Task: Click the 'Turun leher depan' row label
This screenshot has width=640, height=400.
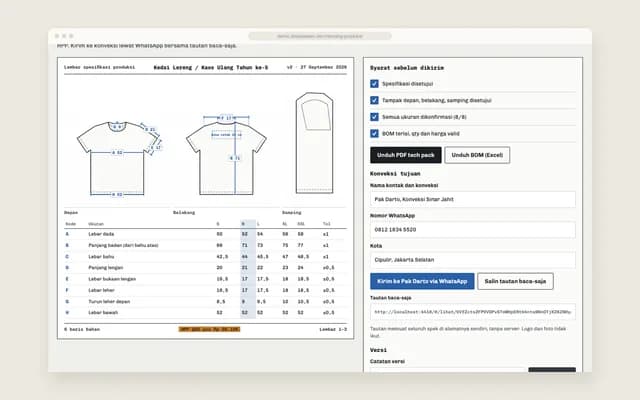Action: click(109, 302)
